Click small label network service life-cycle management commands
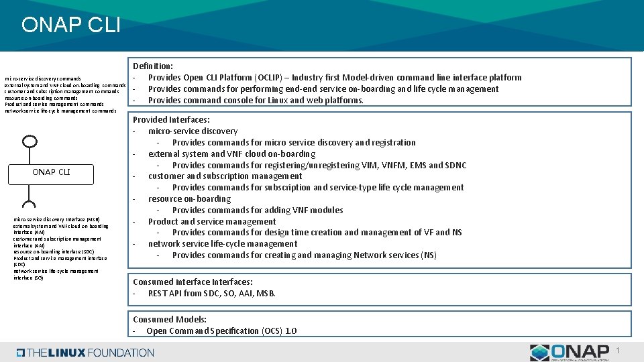 [61, 111]
